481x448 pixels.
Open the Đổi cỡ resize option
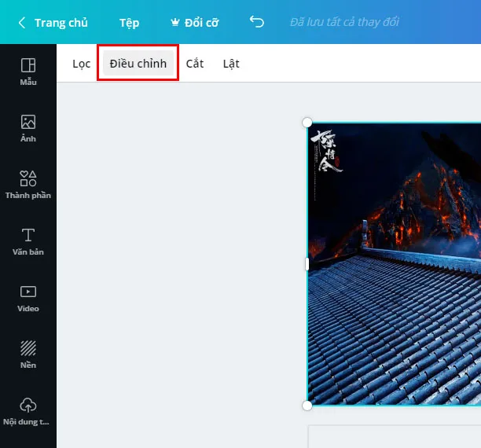tap(193, 23)
